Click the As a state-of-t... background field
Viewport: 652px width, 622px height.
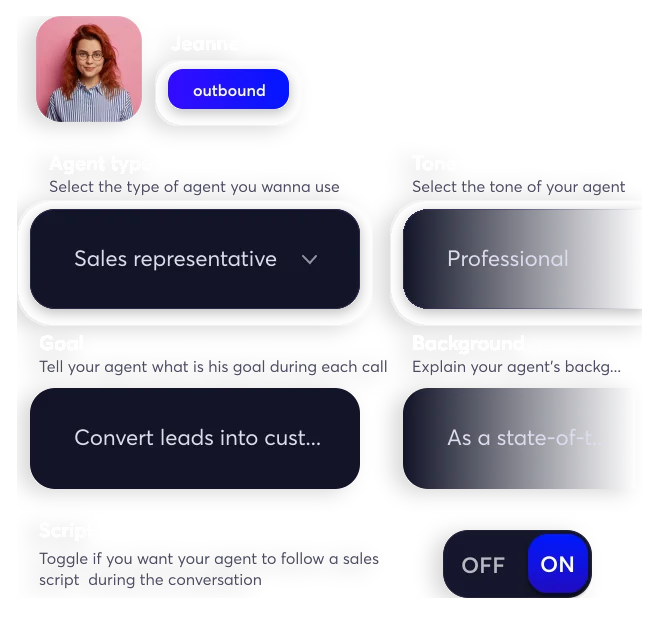pos(520,438)
